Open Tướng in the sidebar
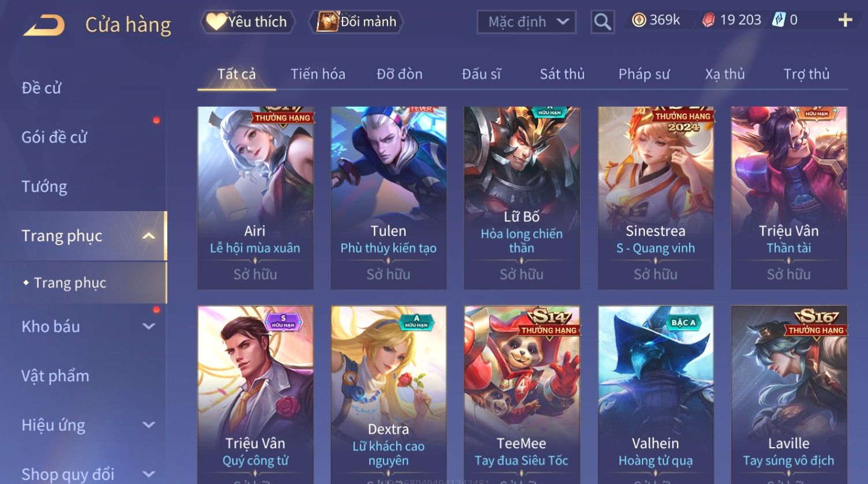The image size is (868, 484). point(44,186)
